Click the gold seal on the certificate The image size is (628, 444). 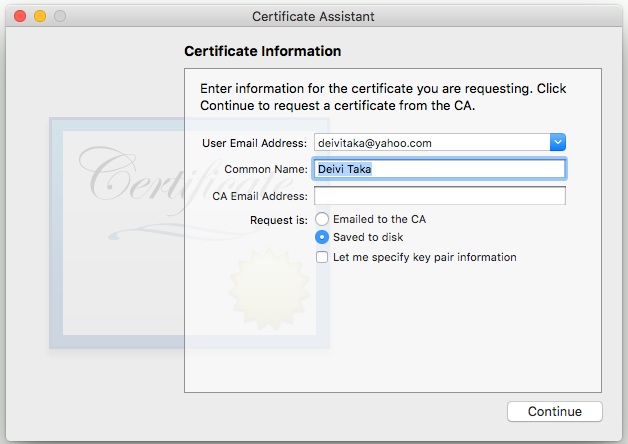click(262, 281)
